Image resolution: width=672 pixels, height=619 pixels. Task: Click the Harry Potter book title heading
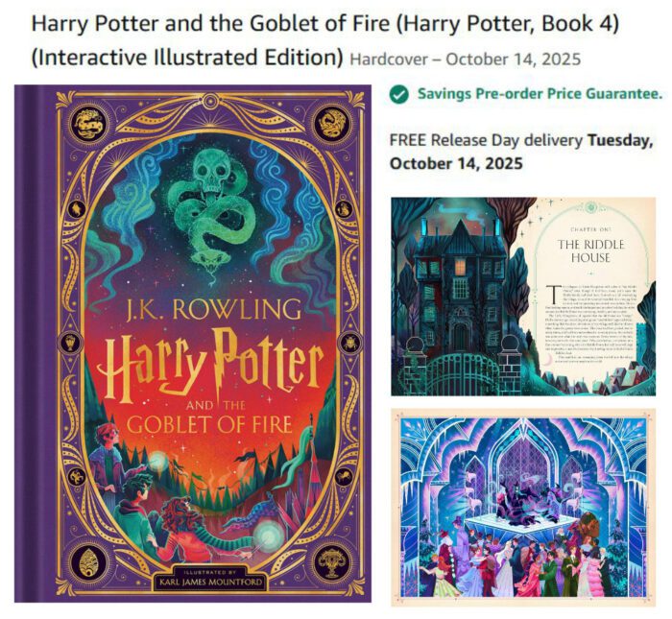[x=325, y=40]
